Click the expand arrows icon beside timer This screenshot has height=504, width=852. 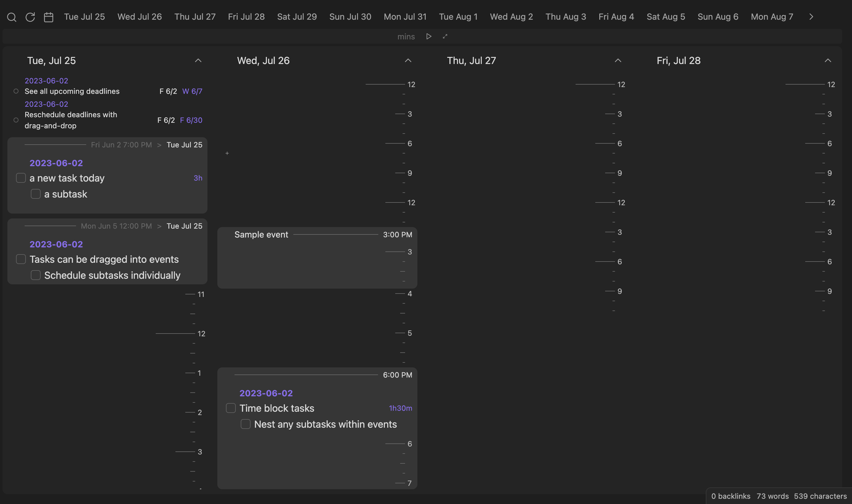click(445, 36)
